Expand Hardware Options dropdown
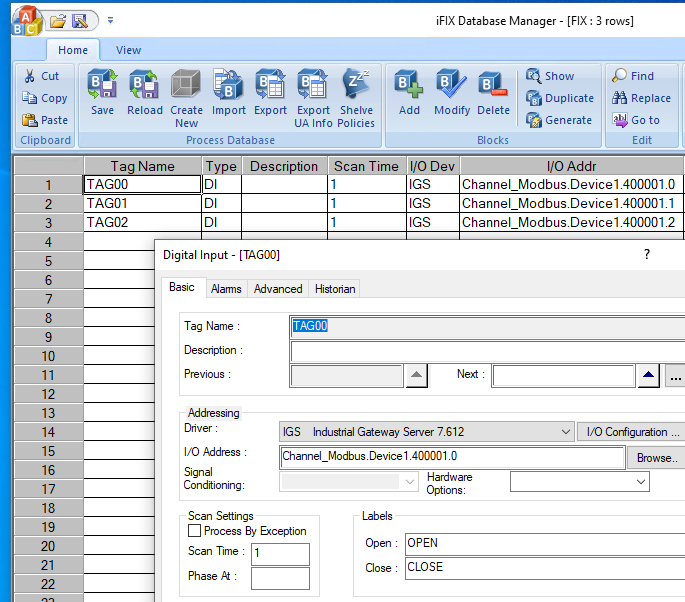 coord(640,481)
